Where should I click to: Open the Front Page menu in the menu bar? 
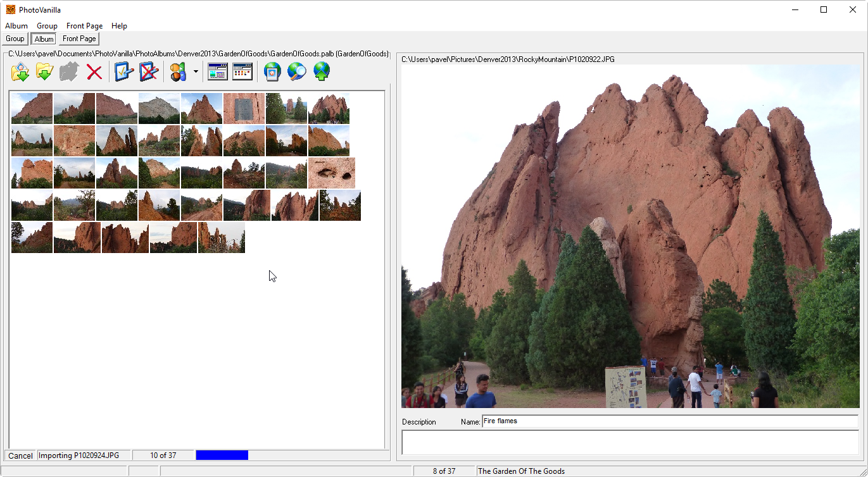[84, 26]
